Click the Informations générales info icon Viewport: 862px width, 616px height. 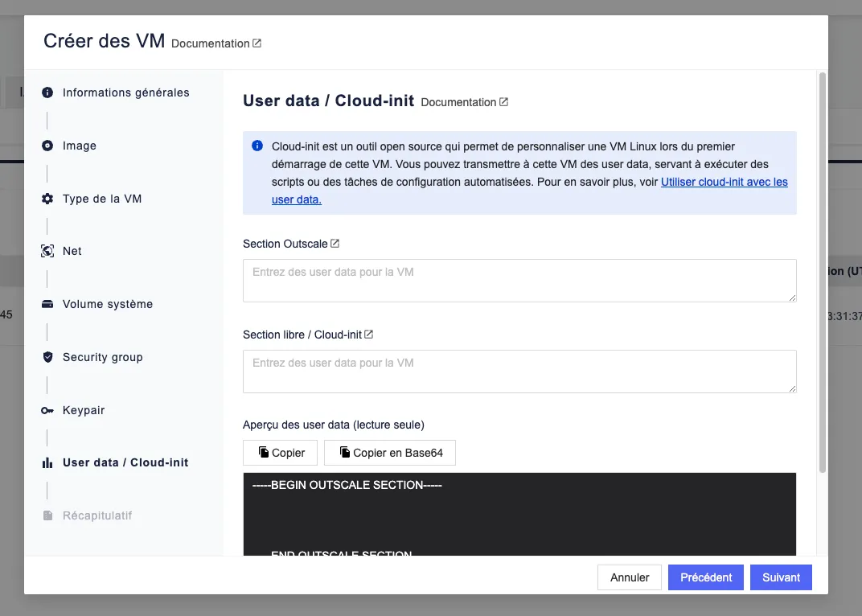(47, 92)
